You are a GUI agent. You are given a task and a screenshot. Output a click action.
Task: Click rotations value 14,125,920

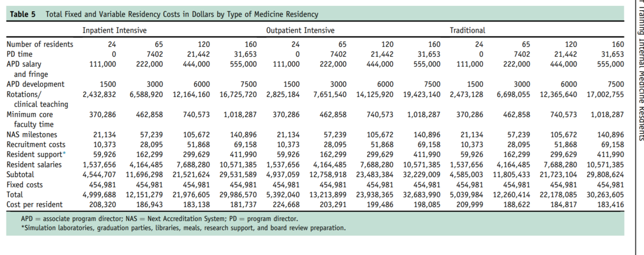tap(375, 94)
